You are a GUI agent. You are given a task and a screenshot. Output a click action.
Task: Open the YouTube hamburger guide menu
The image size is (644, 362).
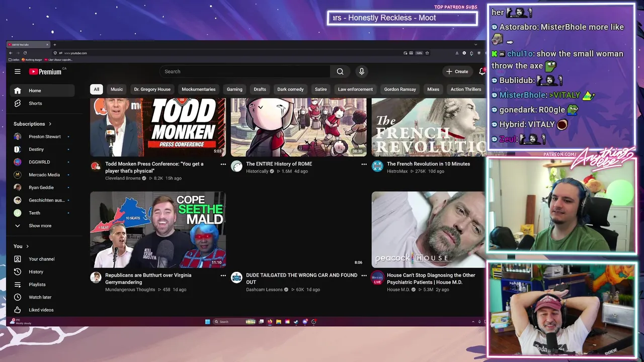[x=18, y=71]
